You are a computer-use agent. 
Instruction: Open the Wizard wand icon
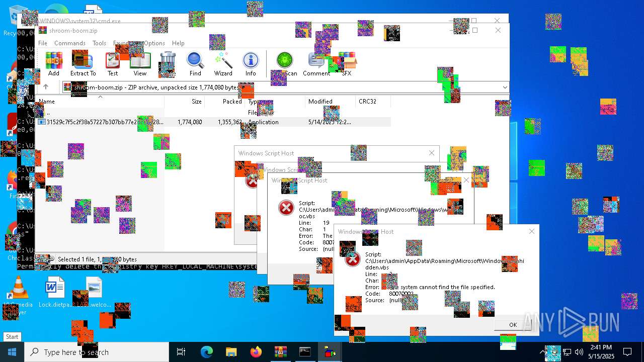coord(223,64)
